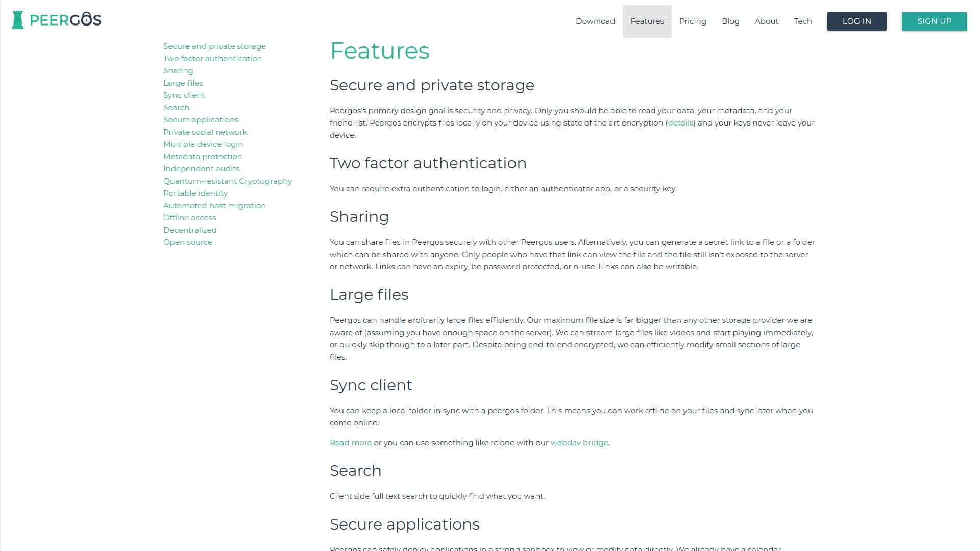Open the About page

[766, 21]
